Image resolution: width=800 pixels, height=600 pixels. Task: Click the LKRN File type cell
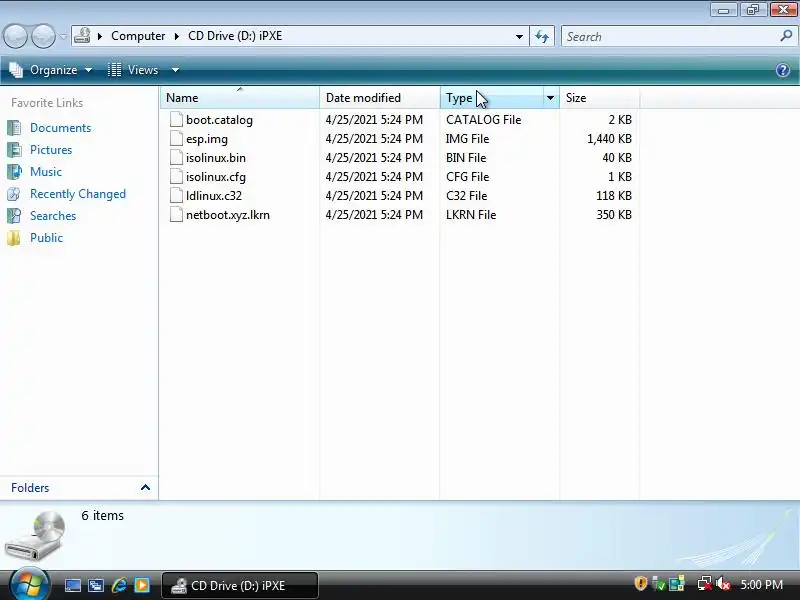coord(470,215)
